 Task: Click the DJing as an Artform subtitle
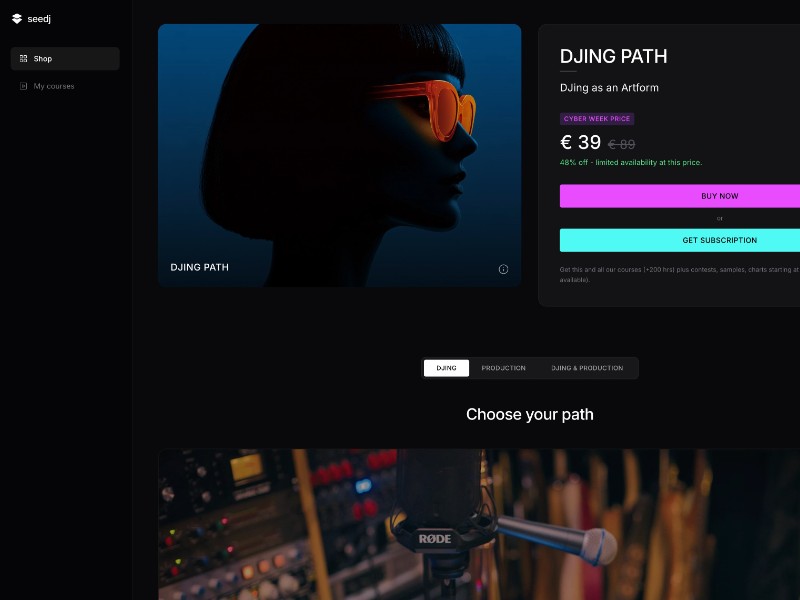610,87
